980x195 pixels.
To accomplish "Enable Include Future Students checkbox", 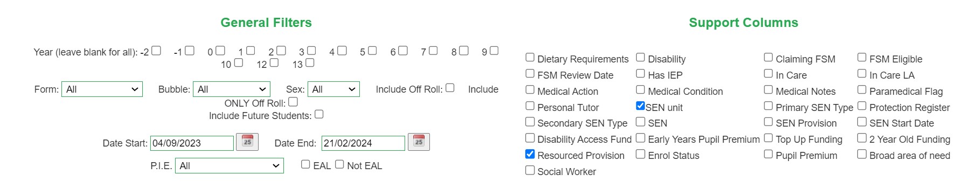I will point(319,114).
